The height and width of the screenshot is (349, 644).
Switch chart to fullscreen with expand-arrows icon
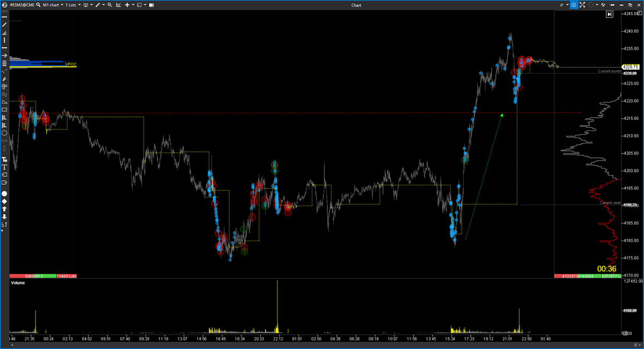582,5
